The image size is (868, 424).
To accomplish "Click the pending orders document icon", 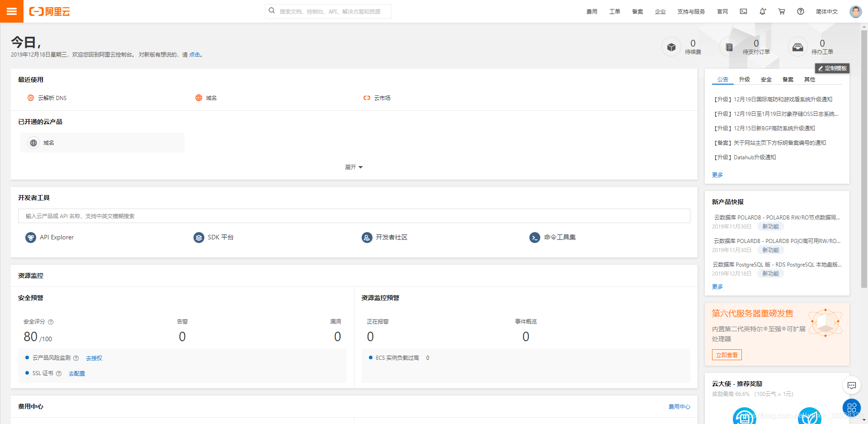I will point(729,47).
